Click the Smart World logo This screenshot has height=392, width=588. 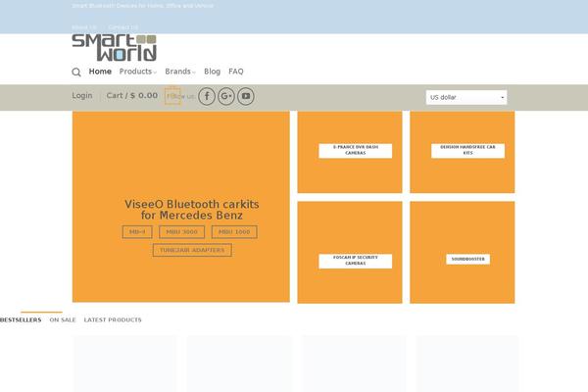click(x=114, y=48)
